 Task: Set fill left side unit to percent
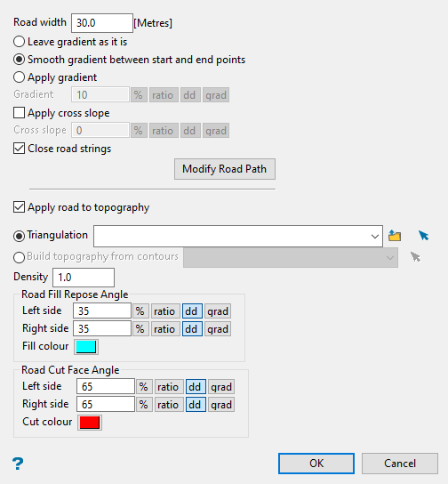click(x=140, y=311)
